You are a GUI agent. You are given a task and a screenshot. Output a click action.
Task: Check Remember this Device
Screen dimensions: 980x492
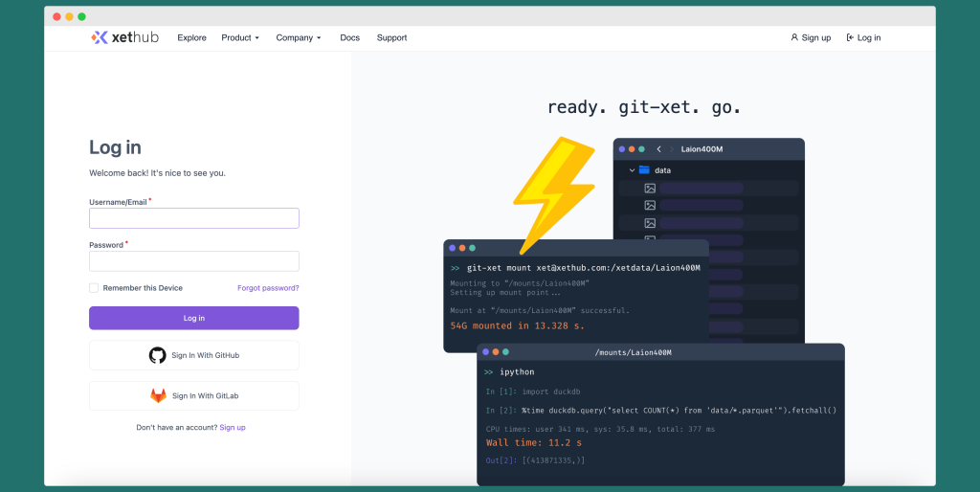[94, 288]
